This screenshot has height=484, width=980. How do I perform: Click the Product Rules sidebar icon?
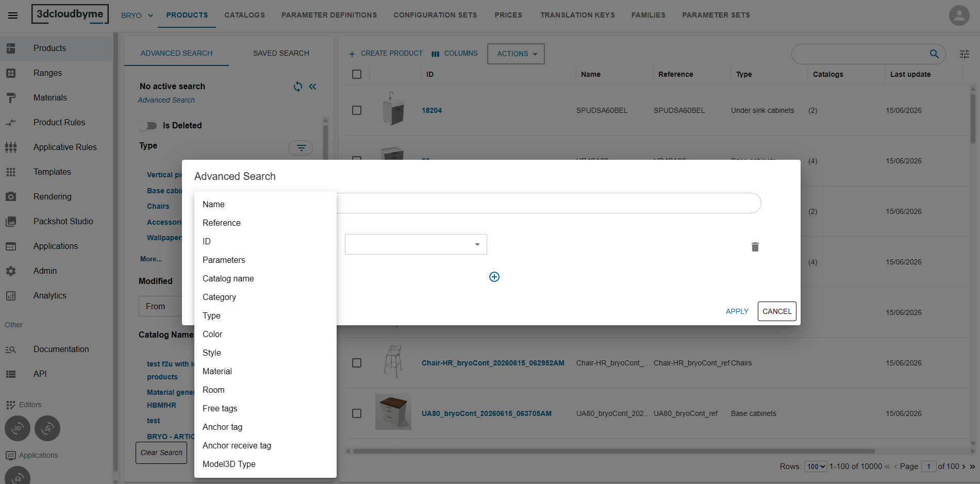[11, 123]
